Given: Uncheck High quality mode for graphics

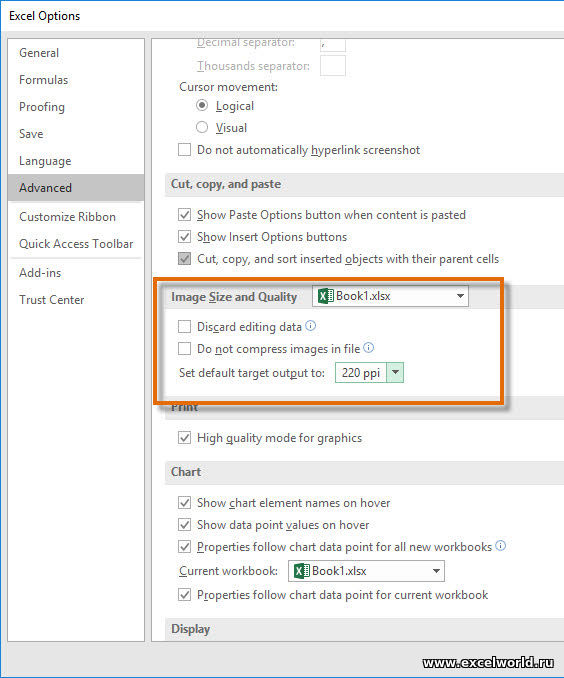Looking at the screenshot, I should coord(184,438).
